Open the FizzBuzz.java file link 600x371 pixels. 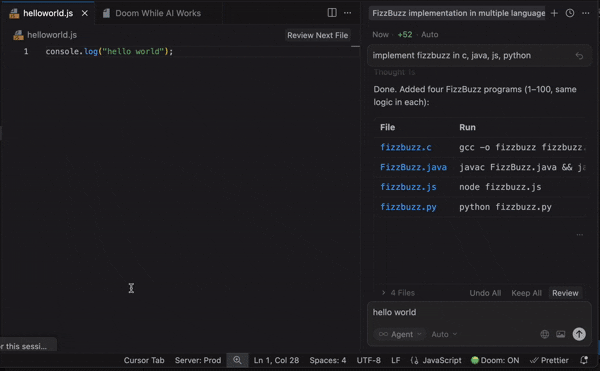[x=413, y=167]
